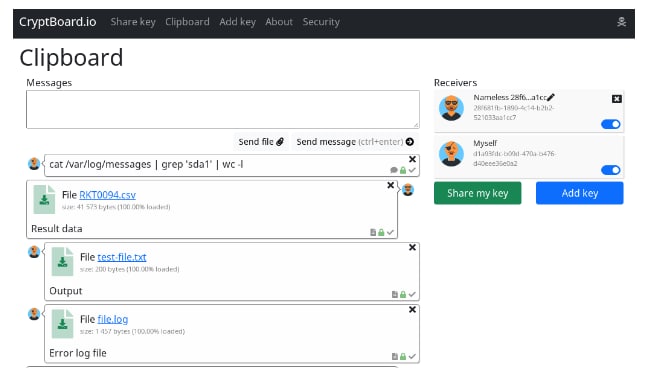Click the document icon on the Output message
This screenshot has width=655, height=377.
click(x=395, y=295)
